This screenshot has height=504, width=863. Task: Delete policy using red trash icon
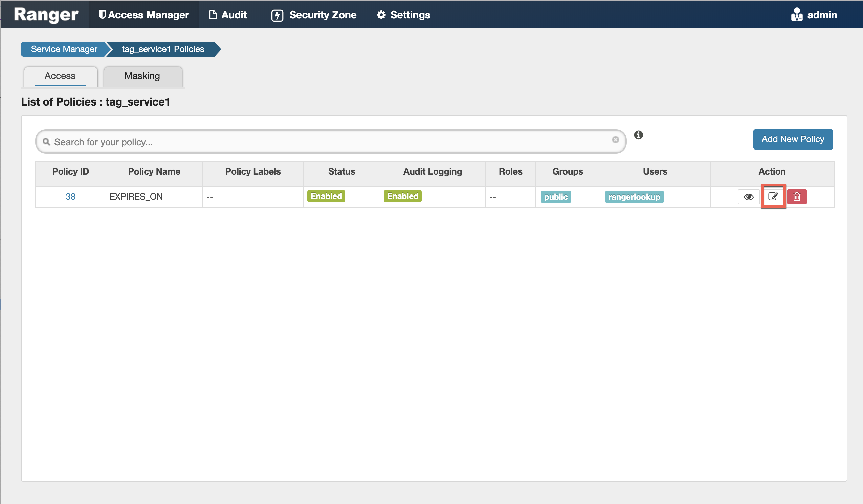(797, 197)
